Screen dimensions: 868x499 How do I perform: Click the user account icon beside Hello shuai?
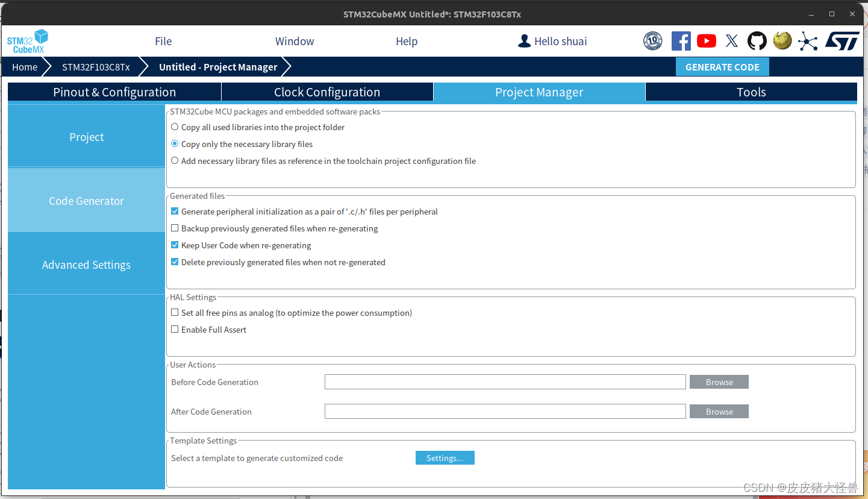click(525, 41)
